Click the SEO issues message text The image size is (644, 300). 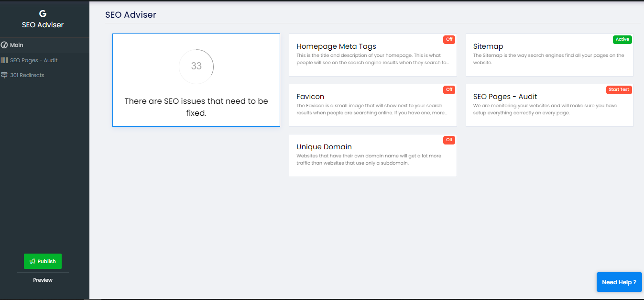[x=196, y=107]
